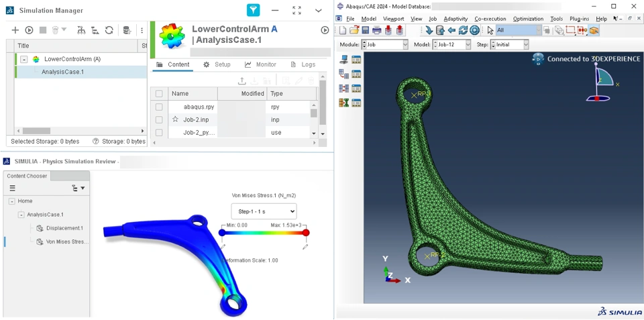
Task: Switch to the Monitor tab
Action: point(260,64)
